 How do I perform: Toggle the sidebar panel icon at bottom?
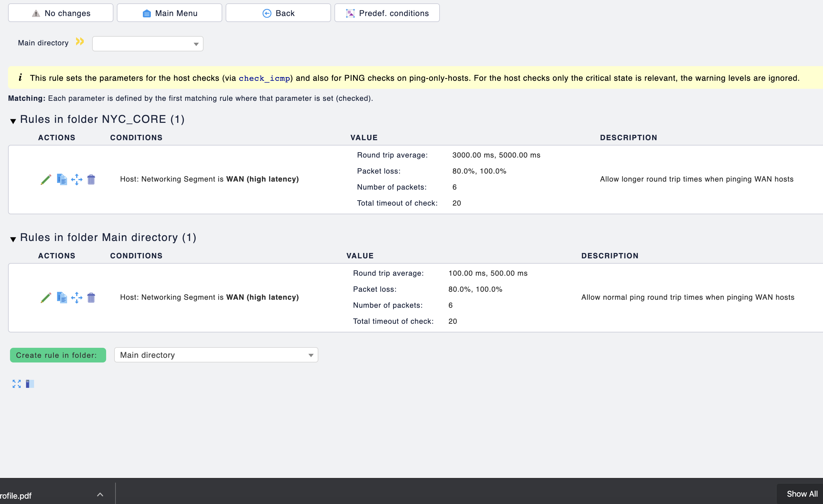pyautogui.click(x=30, y=384)
